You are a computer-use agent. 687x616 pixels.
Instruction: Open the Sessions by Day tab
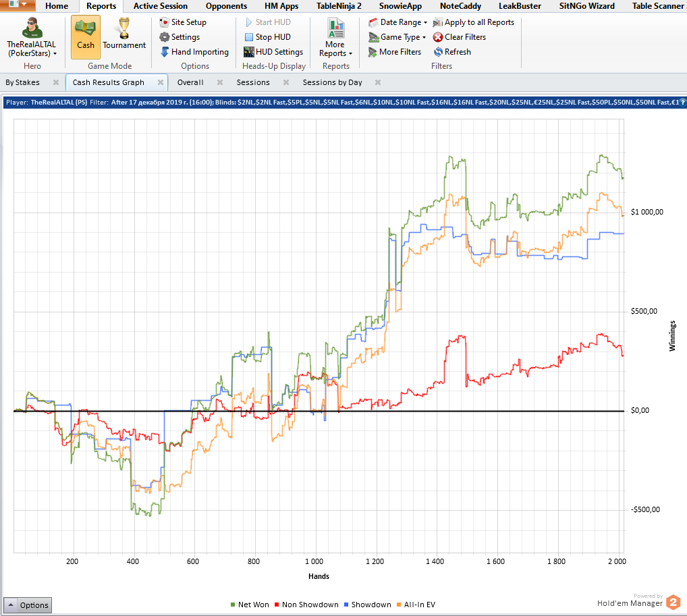pos(332,82)
